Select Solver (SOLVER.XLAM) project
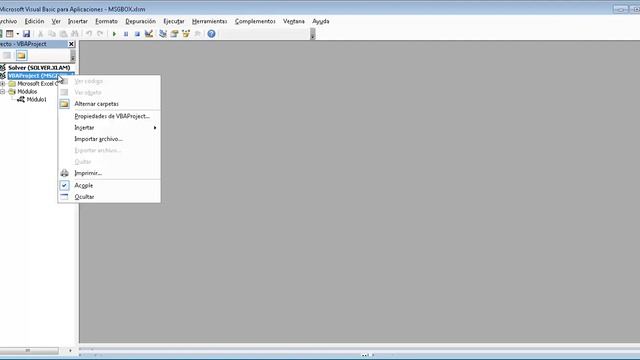The image size is (640, 360). (39, 68)
